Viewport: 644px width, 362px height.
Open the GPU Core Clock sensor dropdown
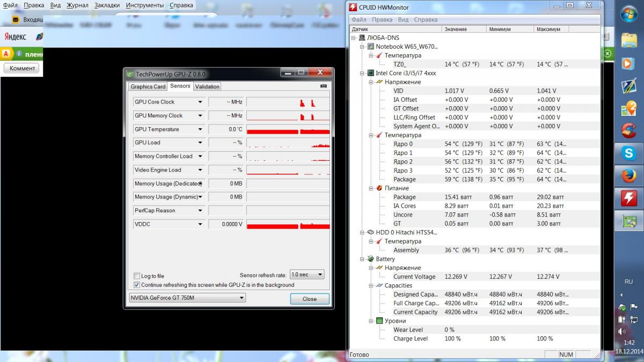click(x=200, y=102)
